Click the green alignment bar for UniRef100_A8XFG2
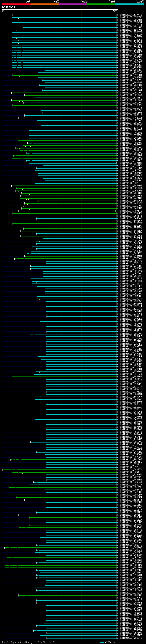This screenshot has width=146, height=644. pyautogui.click(x=64, y=459)
